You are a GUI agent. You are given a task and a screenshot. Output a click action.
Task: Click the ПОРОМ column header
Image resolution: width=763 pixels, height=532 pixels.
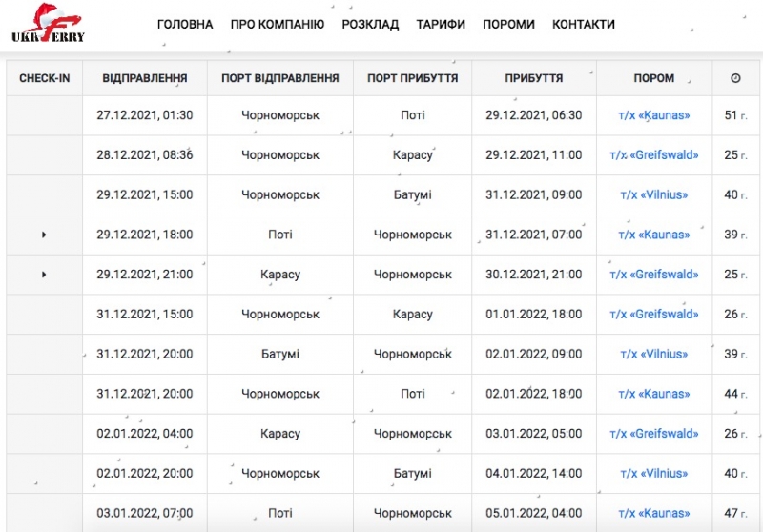click(653, 78)
